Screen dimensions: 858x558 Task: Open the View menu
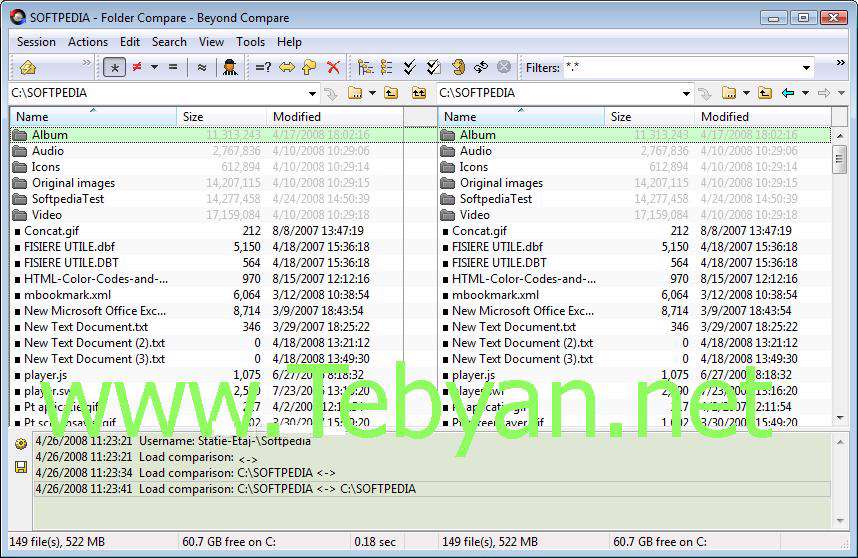[211, 42]
